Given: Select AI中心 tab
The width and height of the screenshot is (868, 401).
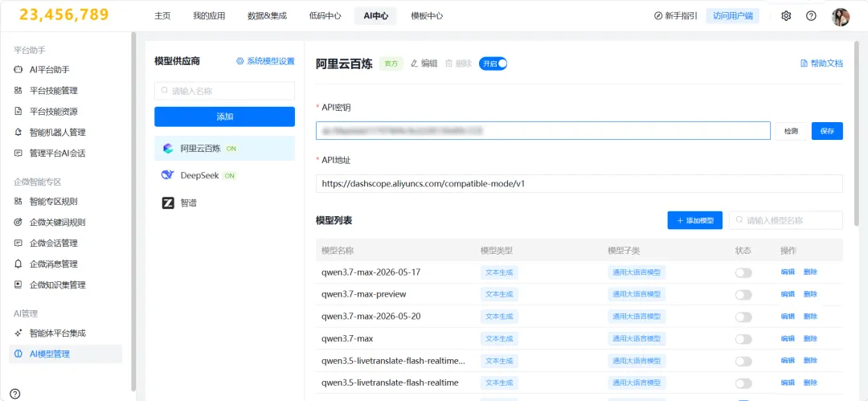Looking at the screenshot, I should coord(376,16).
